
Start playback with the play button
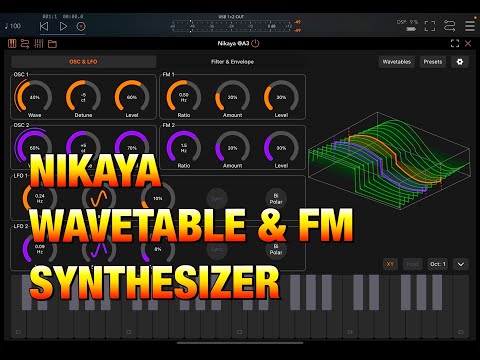[x=63, y=26]
